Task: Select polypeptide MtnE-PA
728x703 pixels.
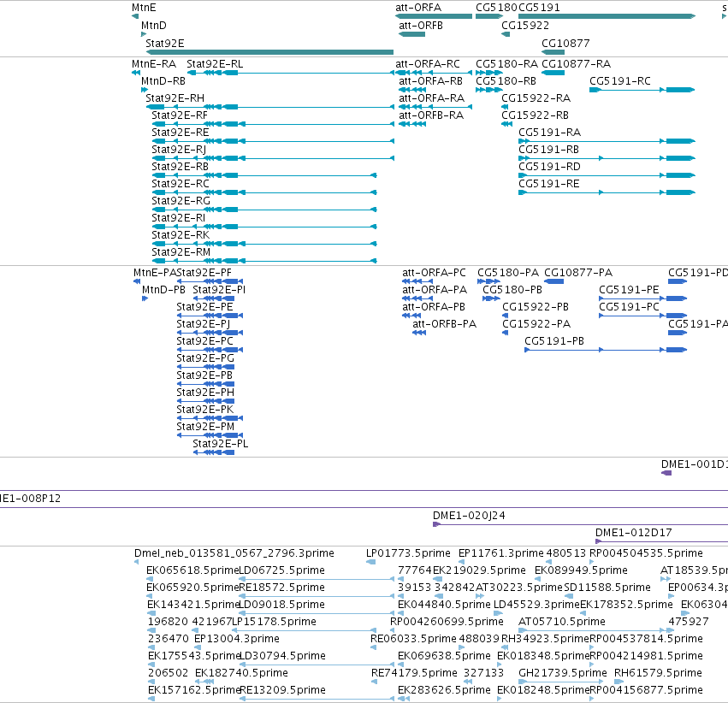Action: point(137,281)
